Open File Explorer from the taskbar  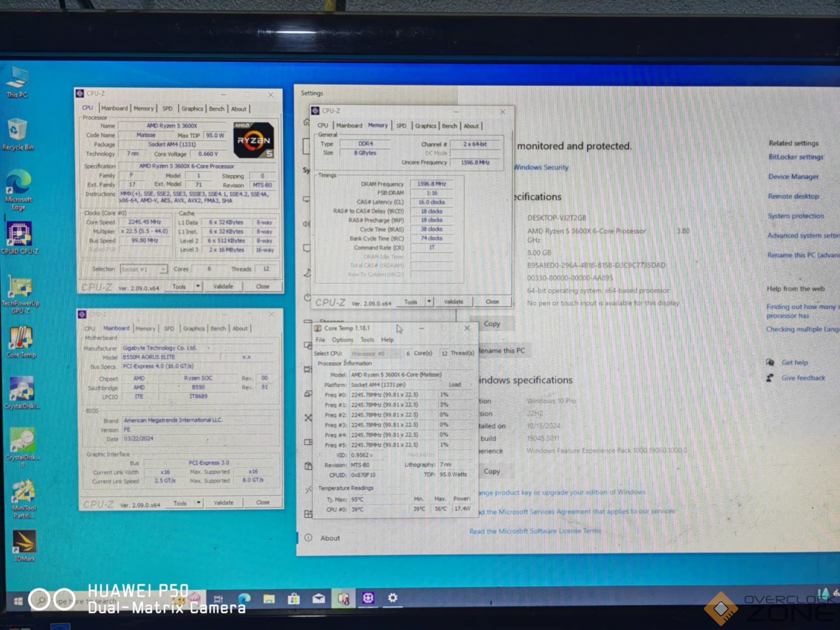269,599
